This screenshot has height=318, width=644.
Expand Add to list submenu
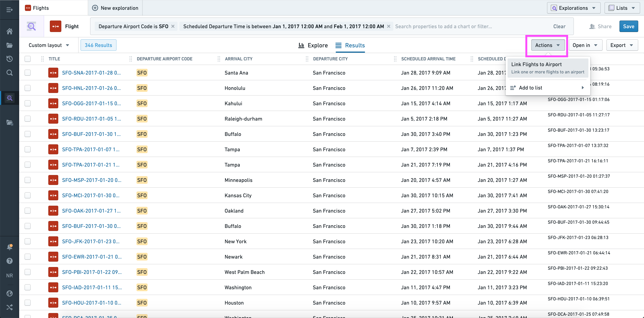(x=548, y=88)
